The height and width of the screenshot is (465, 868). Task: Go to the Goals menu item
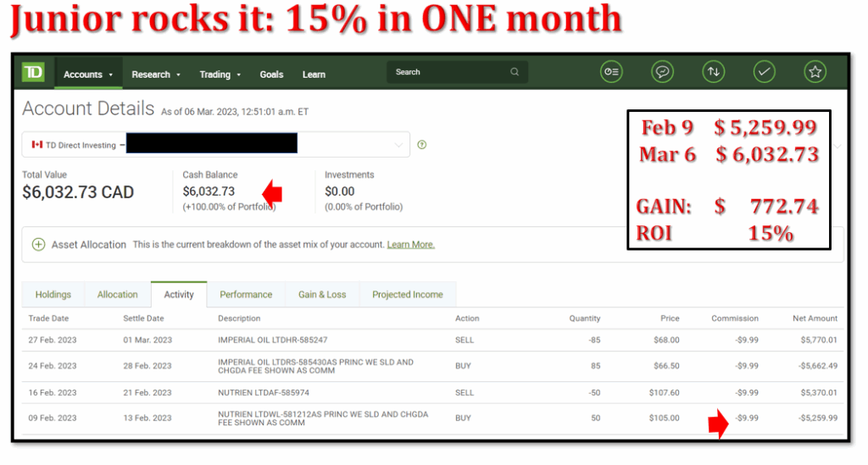coord(271,75)
